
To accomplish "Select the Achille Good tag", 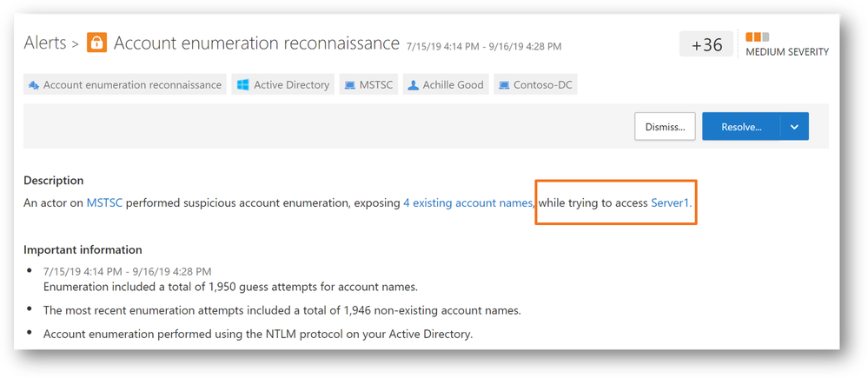I will click(x=453, y=85).
